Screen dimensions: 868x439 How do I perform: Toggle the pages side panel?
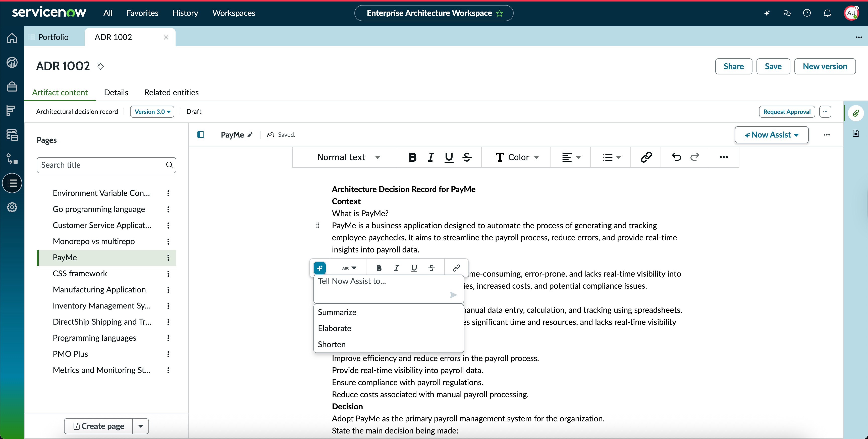[x=201, y=135]
